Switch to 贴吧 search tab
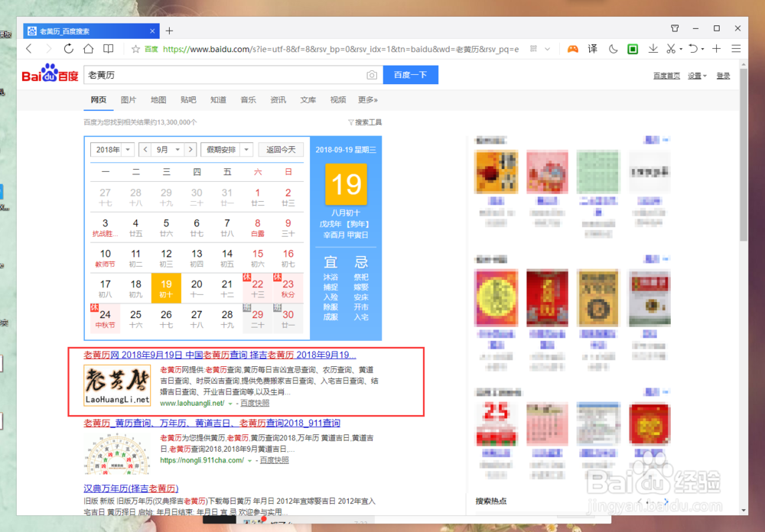This screenshot has width=765, height=532. 188,99
